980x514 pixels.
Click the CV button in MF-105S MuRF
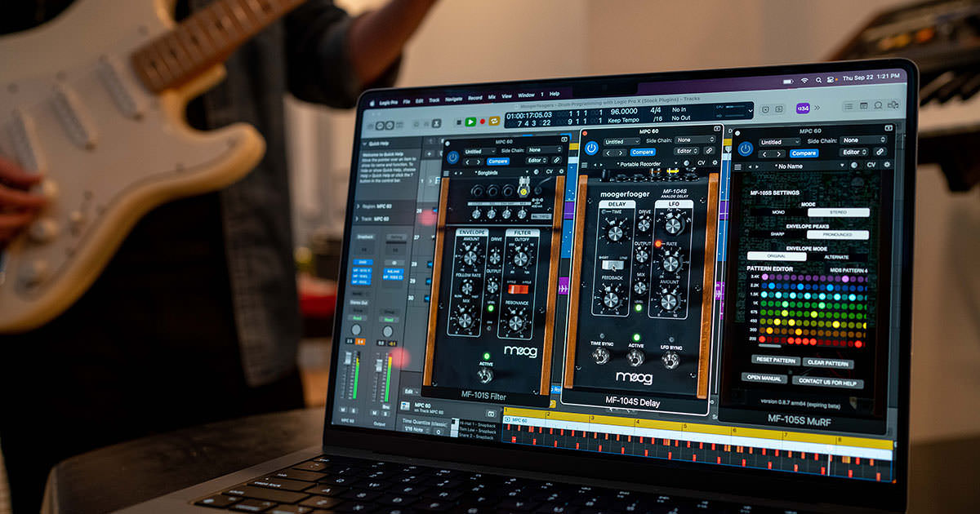(871, 165)
